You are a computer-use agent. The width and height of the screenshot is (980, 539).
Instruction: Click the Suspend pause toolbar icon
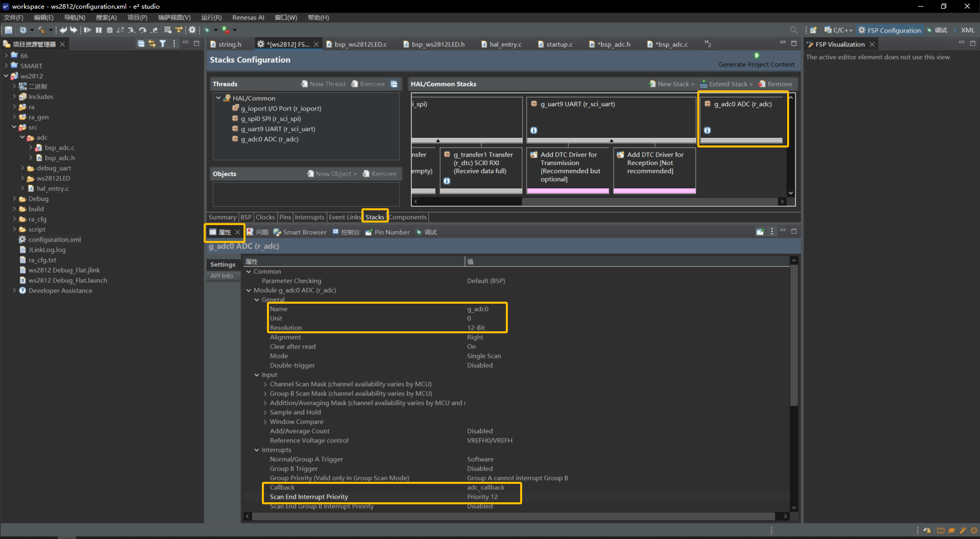[x=99, y=30]
